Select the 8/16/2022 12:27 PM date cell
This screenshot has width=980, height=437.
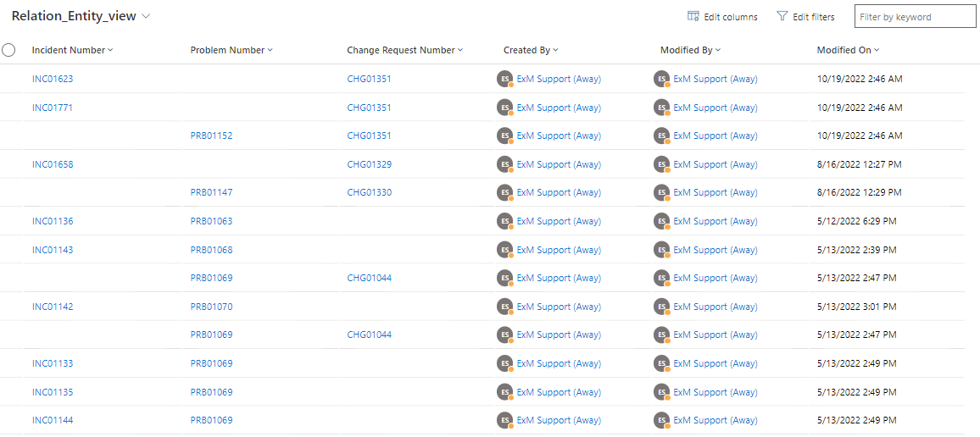point(860,164)
